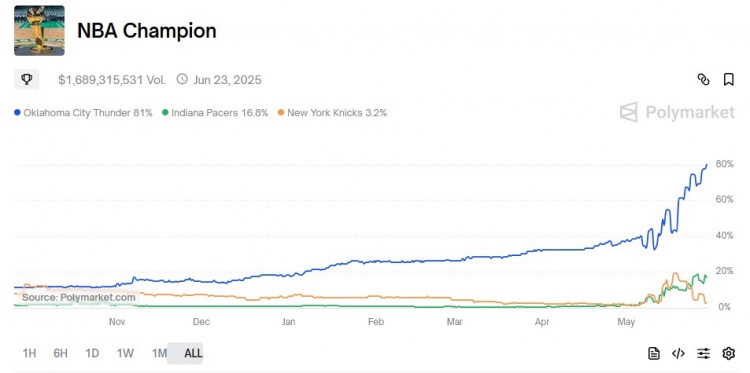Click the clock icon beside Jun 23, 2025
Screen dimensions: 750x373
click(182, 79)
